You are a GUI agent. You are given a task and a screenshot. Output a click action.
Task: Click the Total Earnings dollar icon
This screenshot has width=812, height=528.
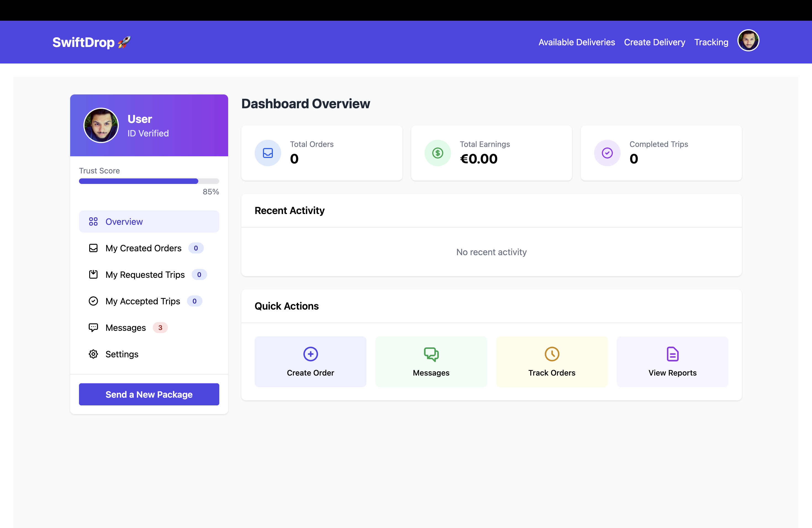tap(437, 153)
